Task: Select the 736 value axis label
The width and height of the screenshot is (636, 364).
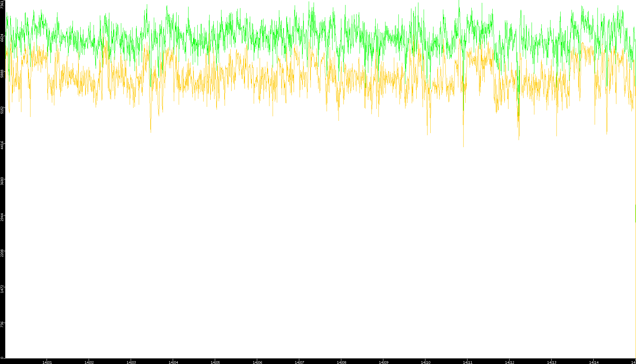Action: click(2, 324)
